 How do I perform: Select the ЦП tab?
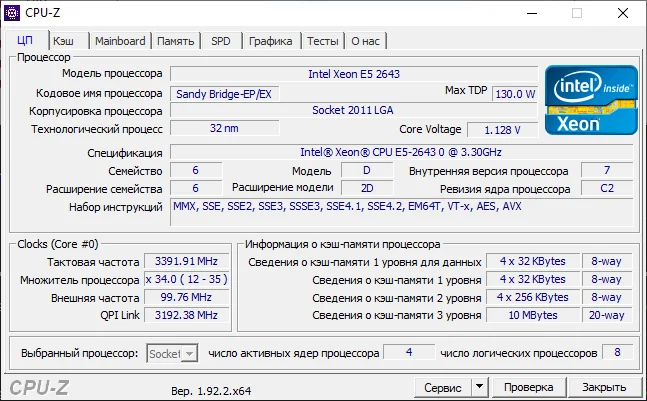click(25, 40)
